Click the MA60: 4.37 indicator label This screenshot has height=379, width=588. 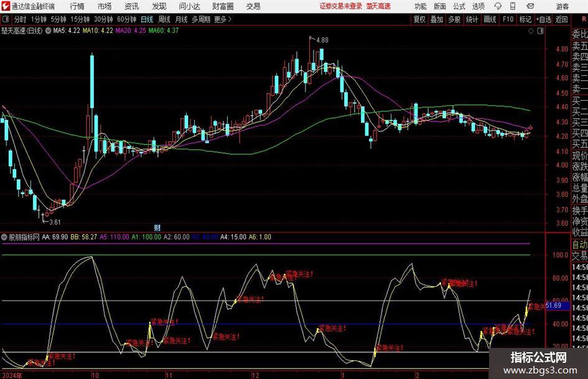[x=164, y=30]
